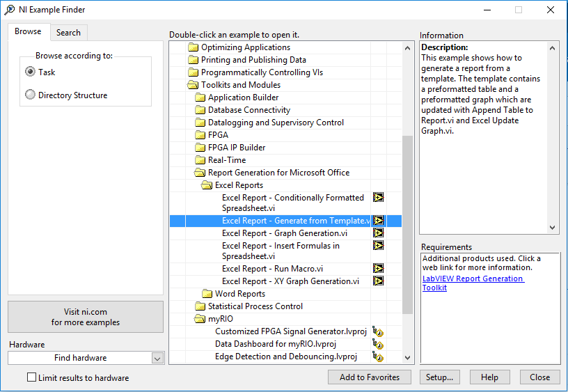Click VI icon beside Conditionally Formatted Spreadsheet.vi
Screen dimensions: 568x392
tap(378, 198)
